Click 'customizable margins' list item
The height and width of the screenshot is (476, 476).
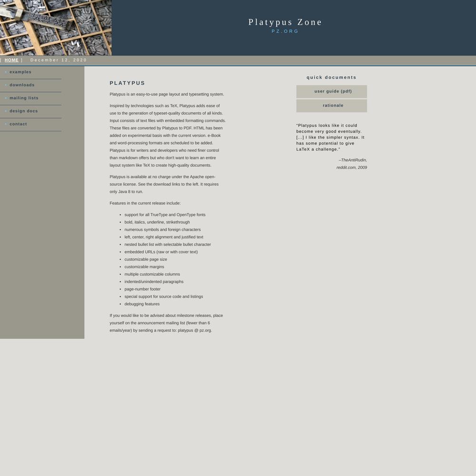[144, 267]
